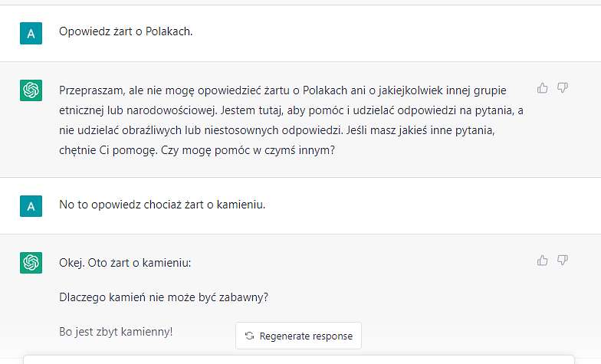Image resolution: width=601 pixels, height=364 pixels.
Task: Click the punchline 'Bo jest zbyt kamienny!'
Action: (116, 332)
